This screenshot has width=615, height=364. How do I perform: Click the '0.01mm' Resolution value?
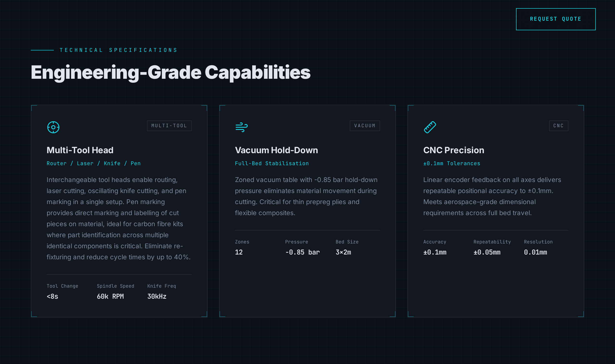[535, 252]
